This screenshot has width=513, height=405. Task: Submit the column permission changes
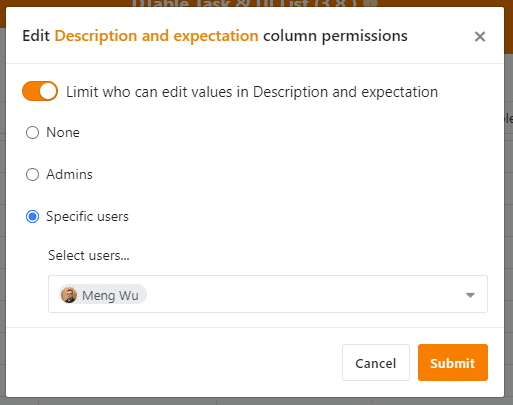(x=453, y=363)
